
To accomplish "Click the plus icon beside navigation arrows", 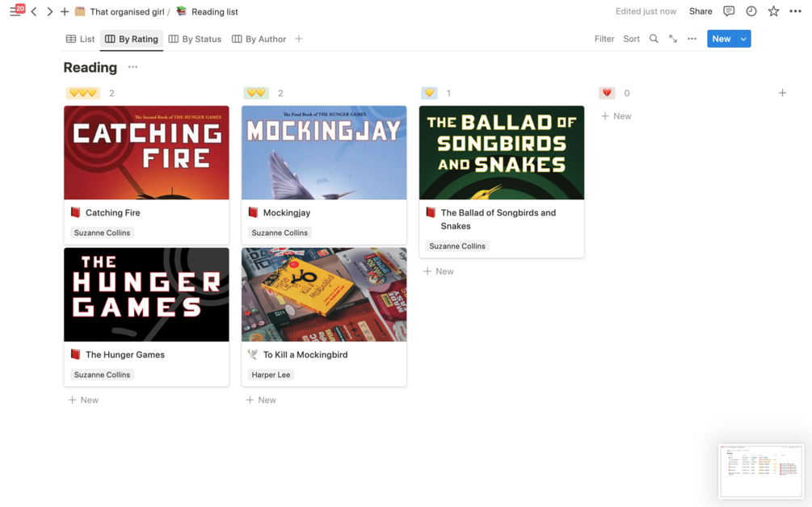I will (65, 11).
